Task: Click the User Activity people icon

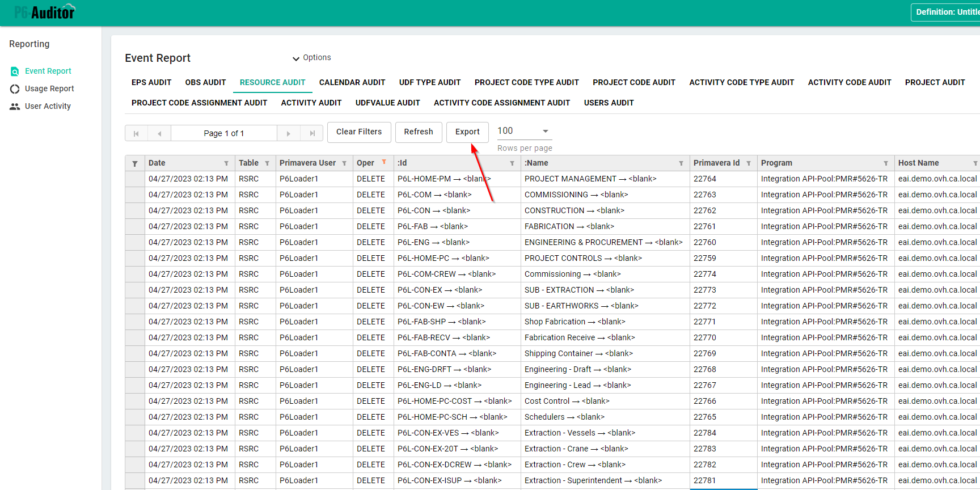Action: tap(15, 107)
